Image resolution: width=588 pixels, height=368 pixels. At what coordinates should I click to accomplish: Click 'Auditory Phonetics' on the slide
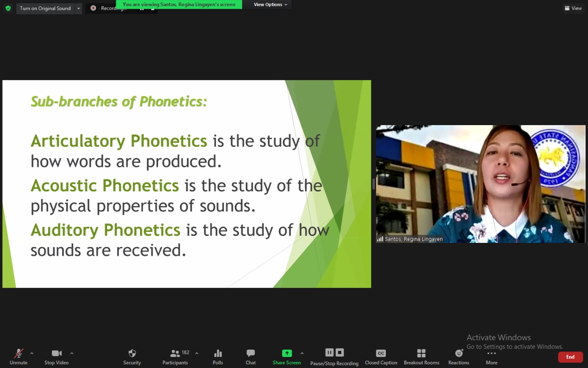tap(106, 230)
